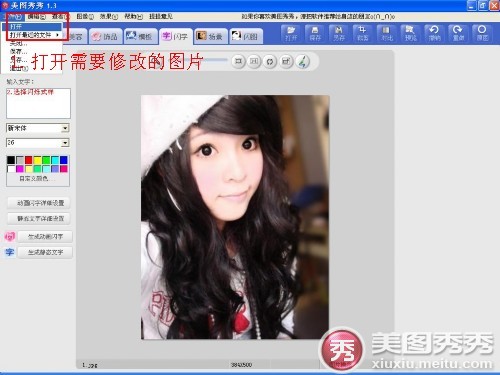
Task: Click the second round actual-size button above canvas
Action: (x=254, y=61)
